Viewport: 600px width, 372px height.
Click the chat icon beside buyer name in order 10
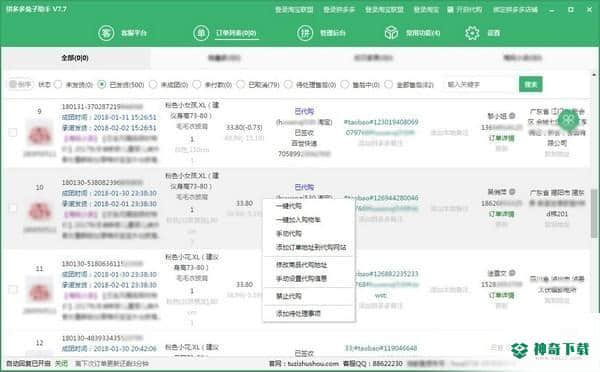(512, 191)
